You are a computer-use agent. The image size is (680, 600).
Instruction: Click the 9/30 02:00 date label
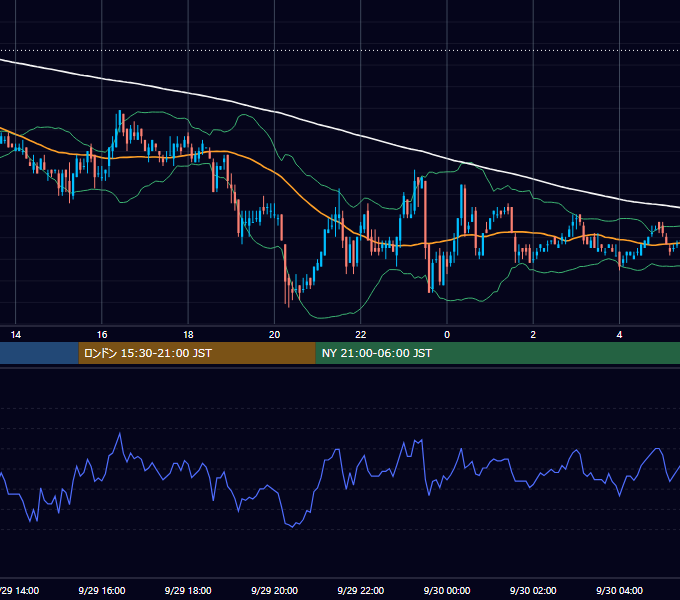tap(533, 590)
